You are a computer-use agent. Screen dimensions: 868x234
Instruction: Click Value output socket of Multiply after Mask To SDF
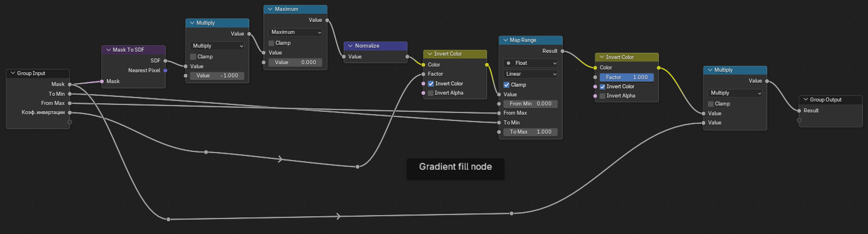point(249,34)
